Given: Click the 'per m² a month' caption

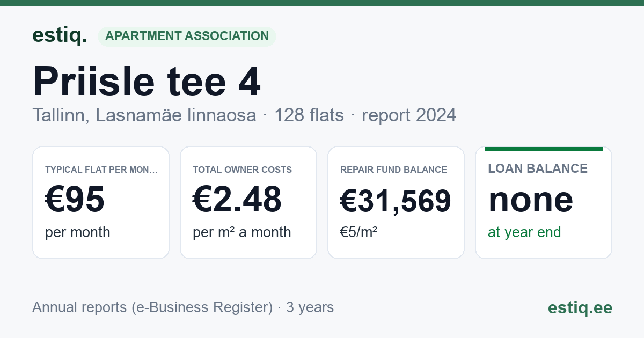Looking at the screenshot, I should tap(242, 232).
